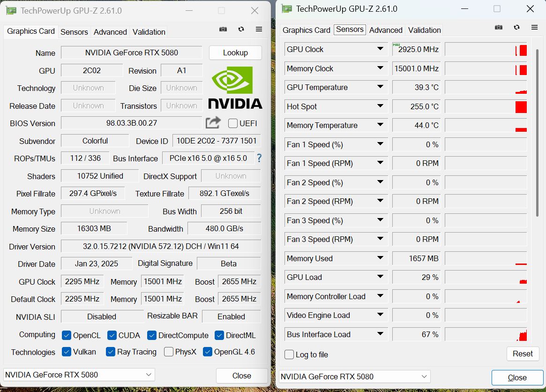
Task: Open GPU selector dropdown in Sensors window
Action: click(x=355, y=377)
